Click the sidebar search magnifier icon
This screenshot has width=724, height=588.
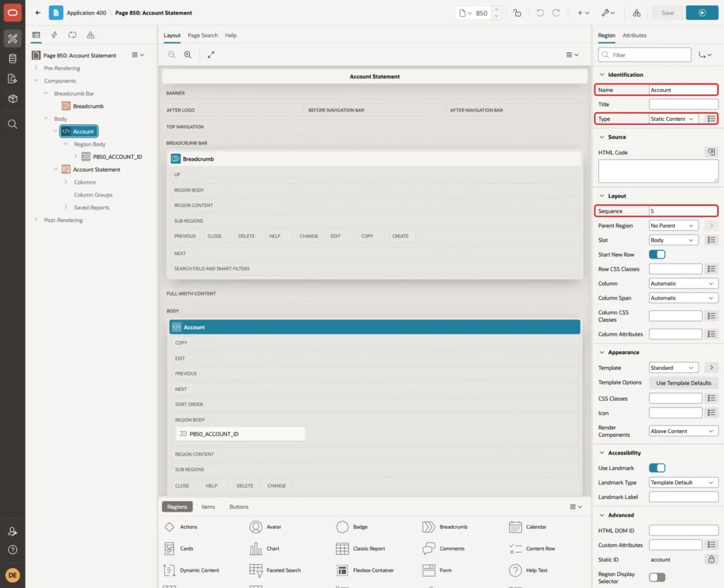[x=13, y=124]
